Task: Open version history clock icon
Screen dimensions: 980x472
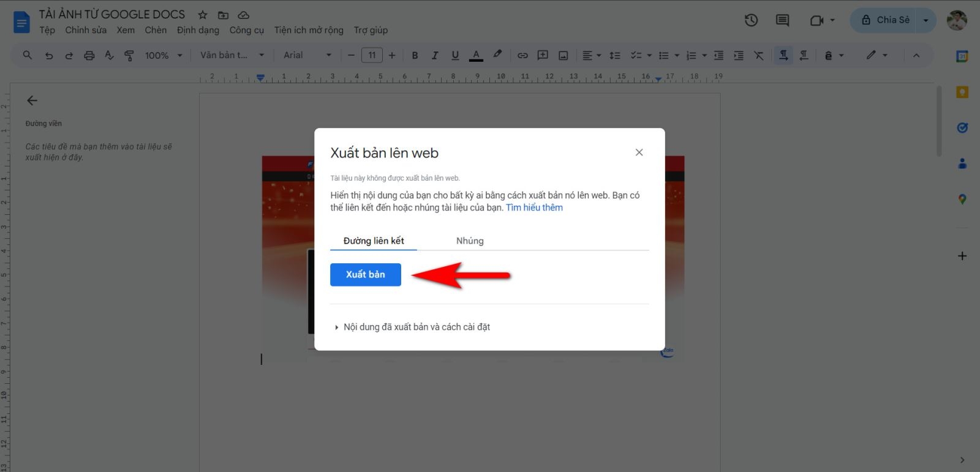Action: click(x=751, y=20)
